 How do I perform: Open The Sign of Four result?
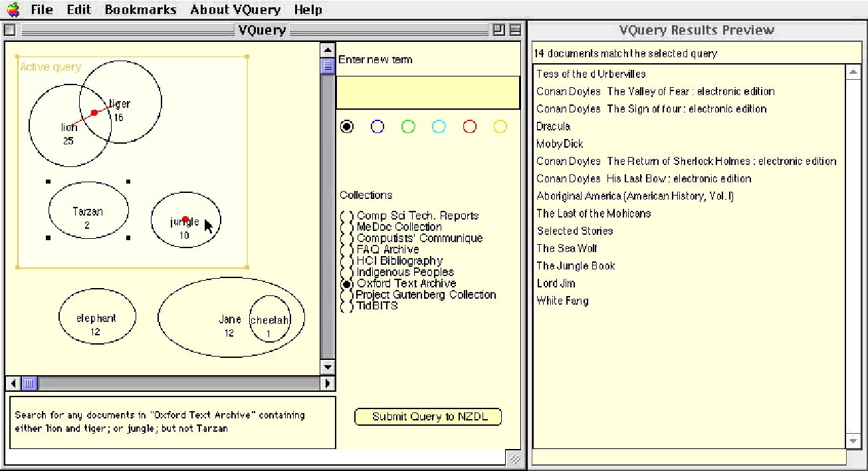tap(651, 108)
